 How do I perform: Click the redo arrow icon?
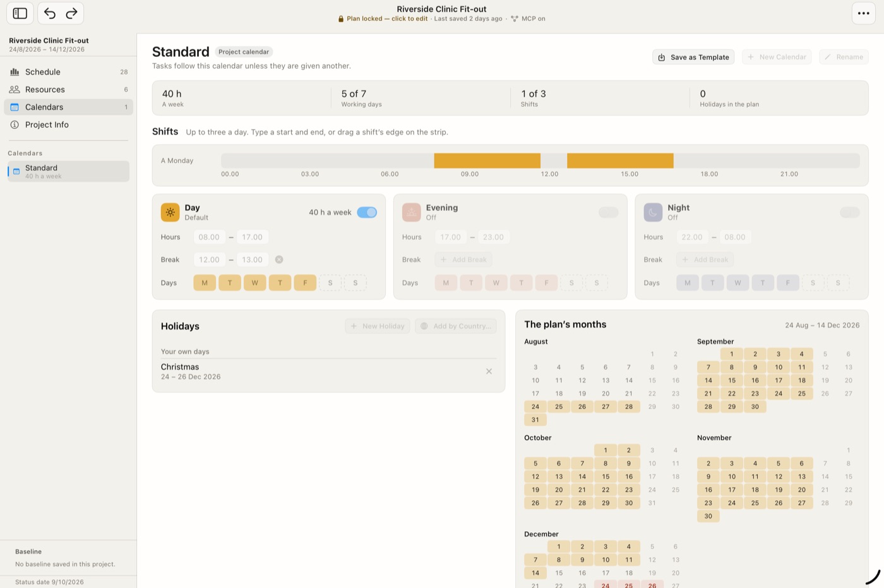(71, 13)
